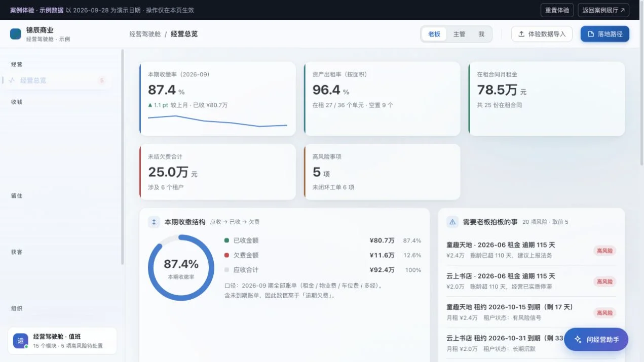Click 高风险 tag on 童趣天地 租约 row
Screen dimensions: 644x362
[605, 313]
